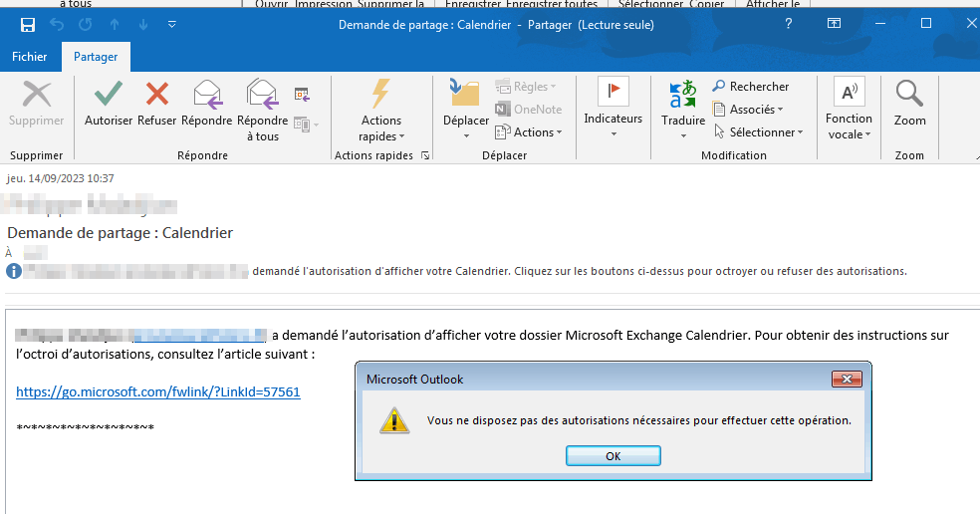980x514 pixels.
Task: Click the Zoom magnifier icon
Action: pos(909,95)
